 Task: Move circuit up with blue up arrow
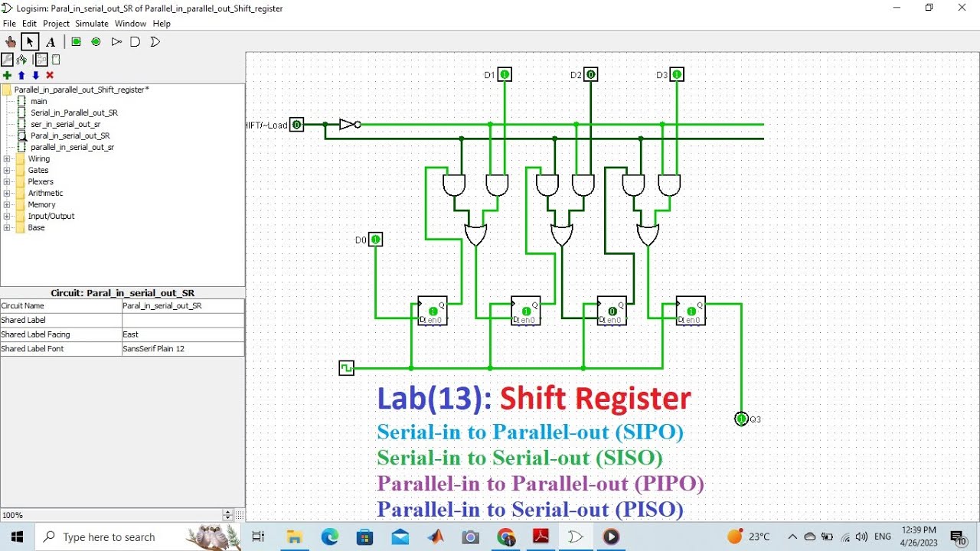tap(21, 75)
